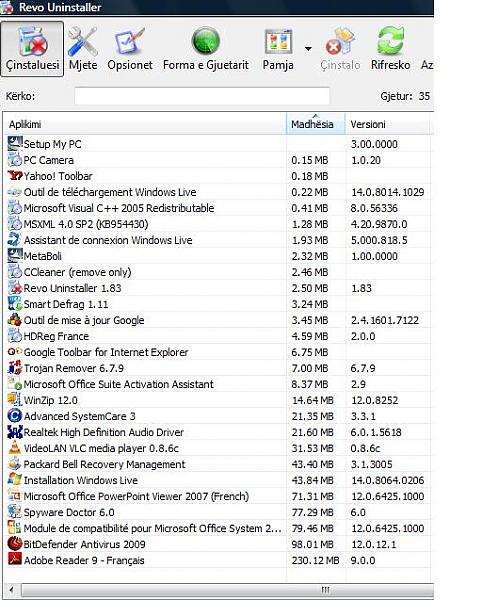
Task: Select Microsoft Office PowerPoint Viewer 2007 icon
Action: (15, 496)
